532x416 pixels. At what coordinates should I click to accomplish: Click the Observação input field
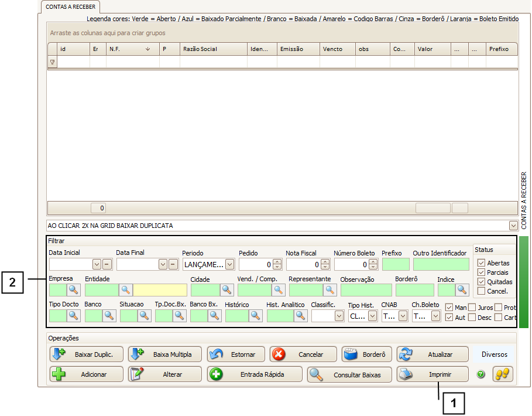[366, 289]
